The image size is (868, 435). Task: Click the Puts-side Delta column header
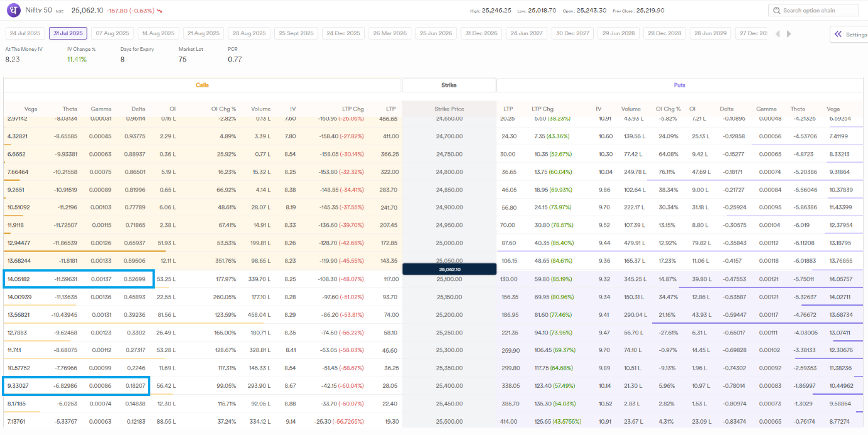tap(727, 109)
